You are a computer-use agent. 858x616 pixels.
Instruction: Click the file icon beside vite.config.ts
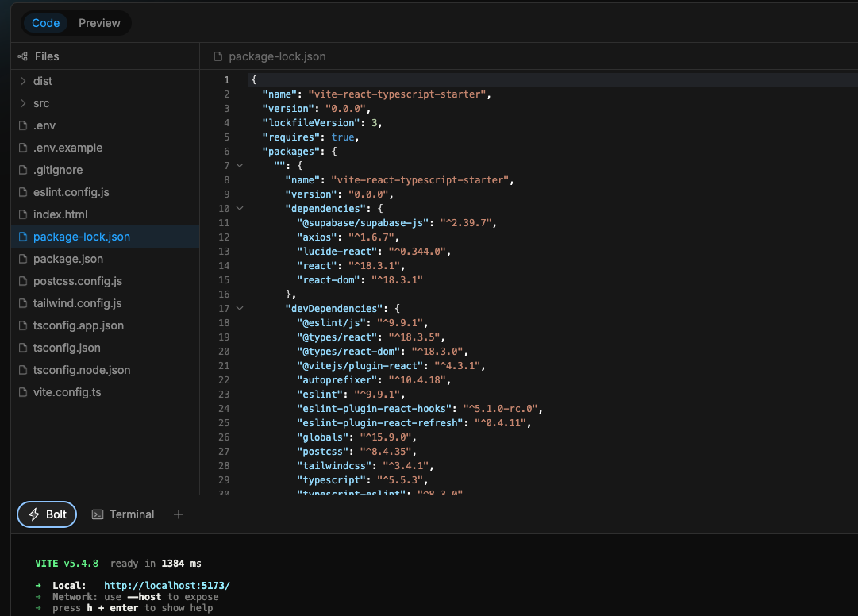[23, 392]
